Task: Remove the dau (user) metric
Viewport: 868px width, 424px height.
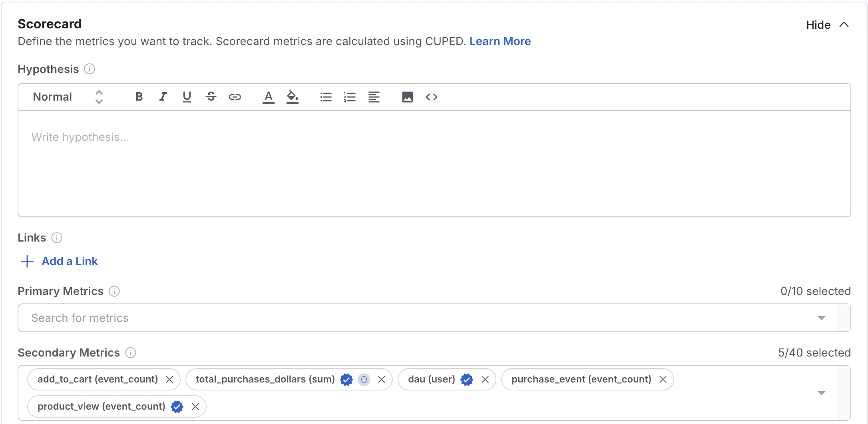Action: (485, 380)
